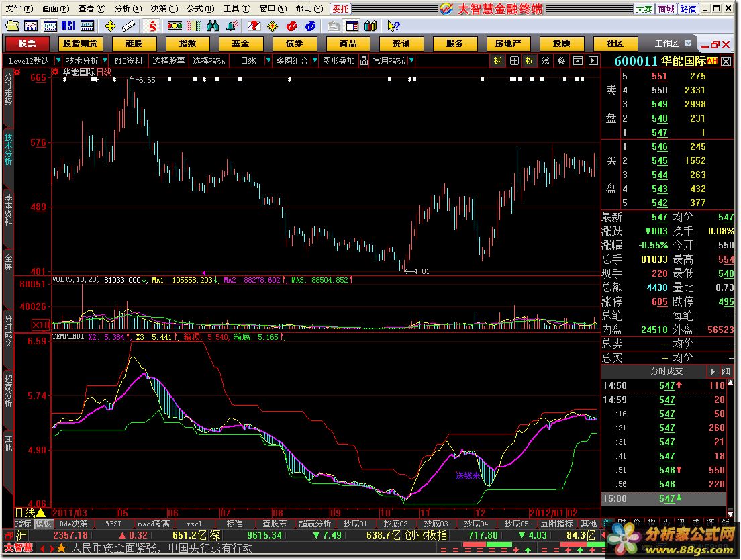Screen dimensions: 741x560
Task: Toggle the 权 rights-adjustment button
Action: point(529,61)
